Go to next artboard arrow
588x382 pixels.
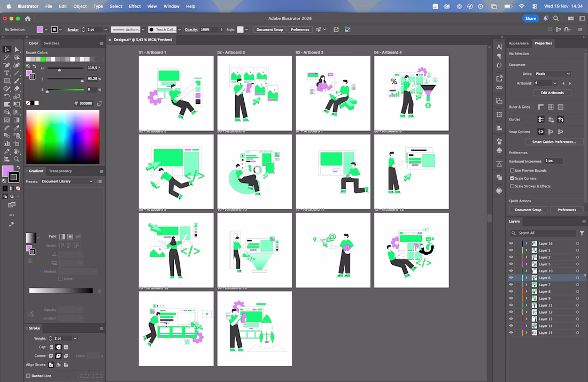(570, 83)
